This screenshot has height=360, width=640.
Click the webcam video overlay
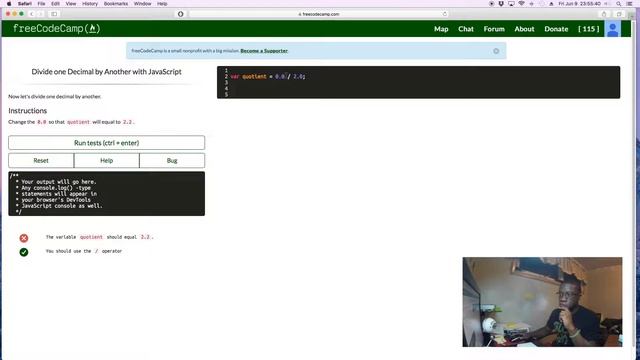[542, 302]
